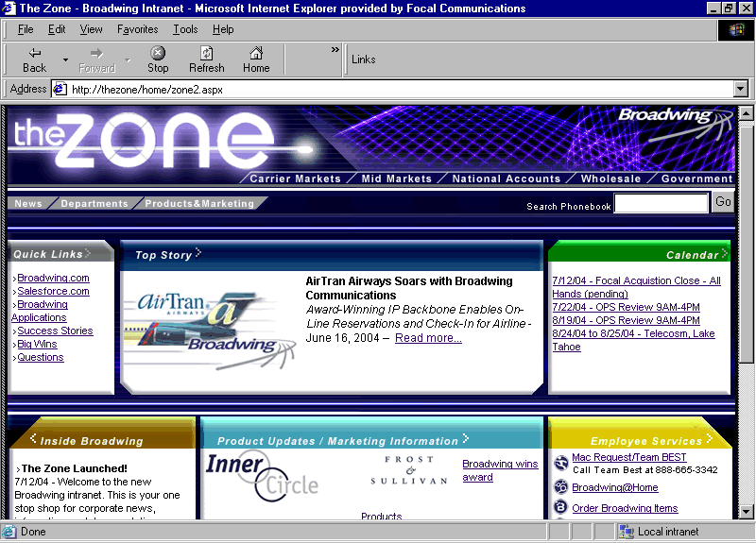Open the Carrier Markets tab
The image size is (756, 543).
click(x=295, y=178)
